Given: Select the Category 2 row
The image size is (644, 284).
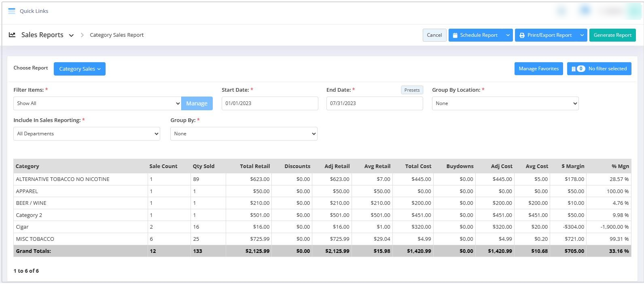Looking at the screenshot, I should 322,215.
